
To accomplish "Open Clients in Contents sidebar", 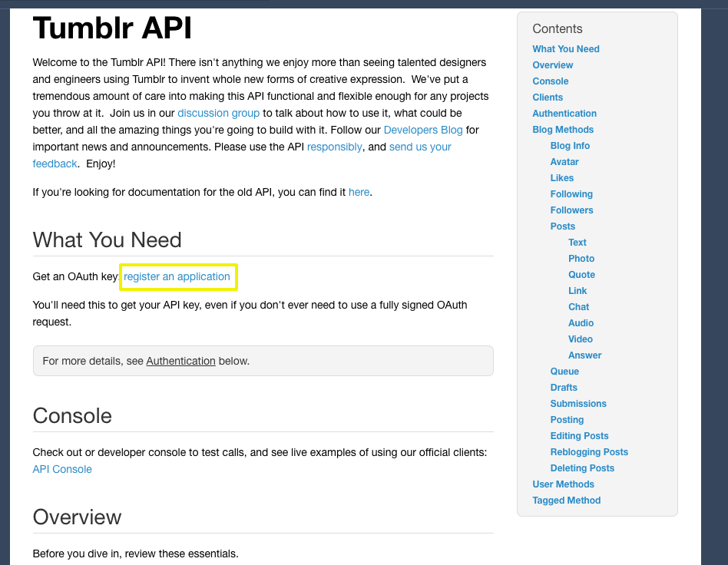I will 548,97.
